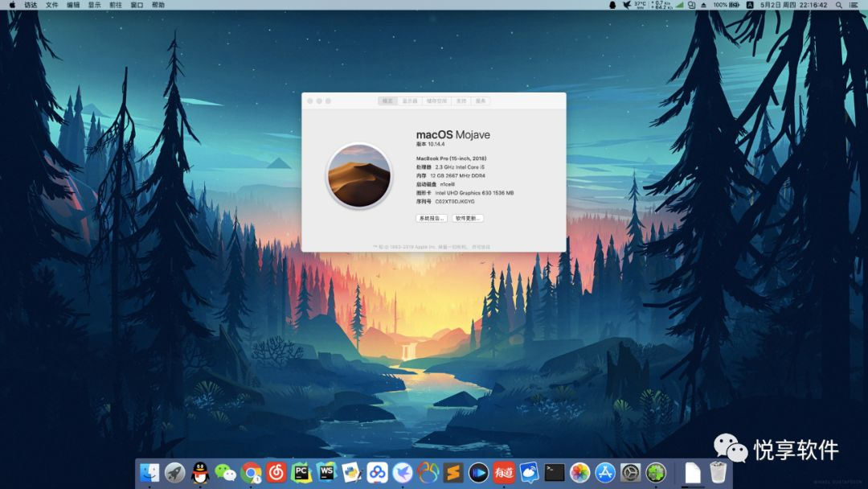The width and height of the screenshot is (868, 489).
Task: Open the bird-logo app in Dock
Action: [x=403, y=473]
